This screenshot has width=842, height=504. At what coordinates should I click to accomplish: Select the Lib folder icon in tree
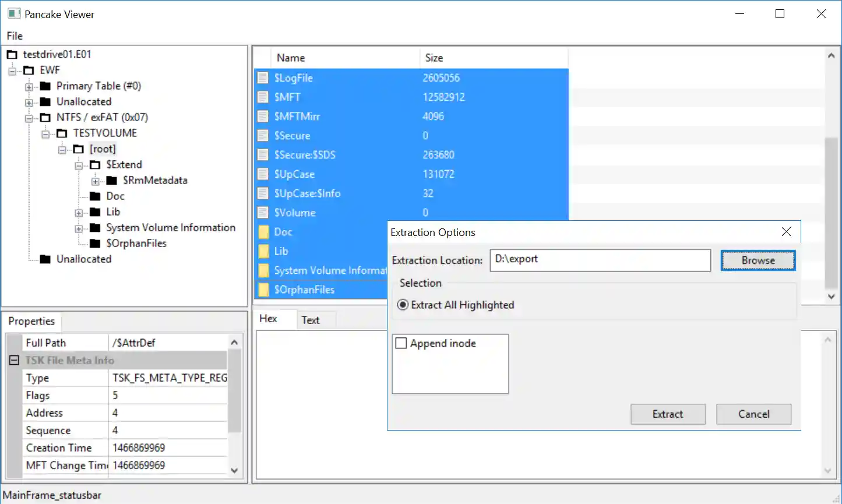[x=95, y=212]
